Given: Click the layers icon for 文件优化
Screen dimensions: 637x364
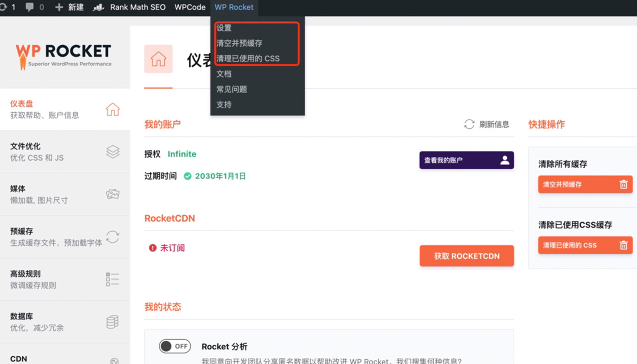Looking at the screenshot, I should click(x=112, y=152).
